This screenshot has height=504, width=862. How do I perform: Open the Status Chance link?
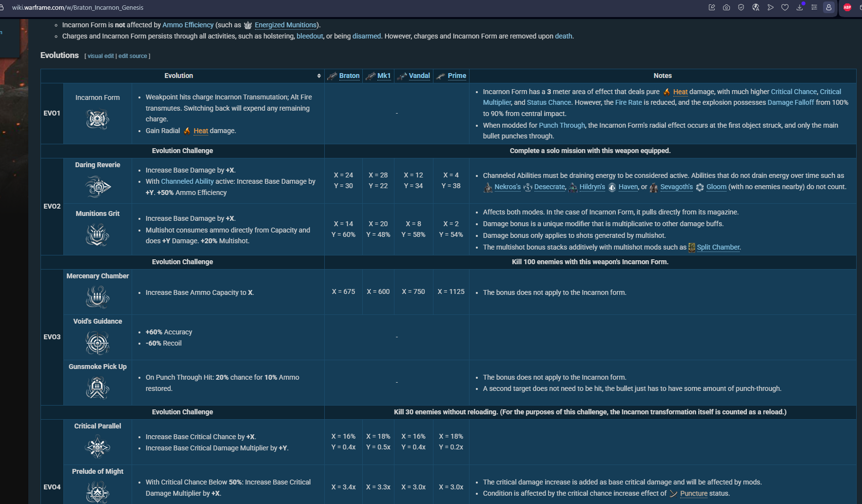coord(549,102)
